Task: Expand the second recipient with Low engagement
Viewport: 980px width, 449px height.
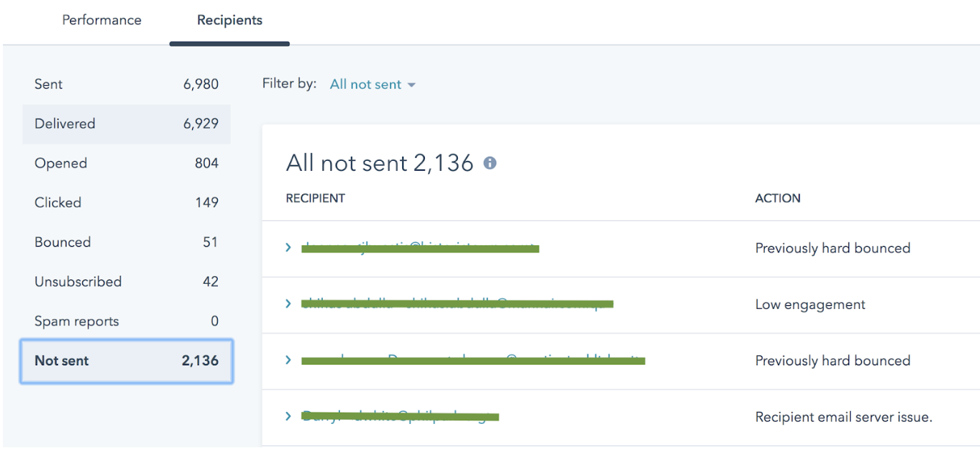Action: [x=288, y=303]
